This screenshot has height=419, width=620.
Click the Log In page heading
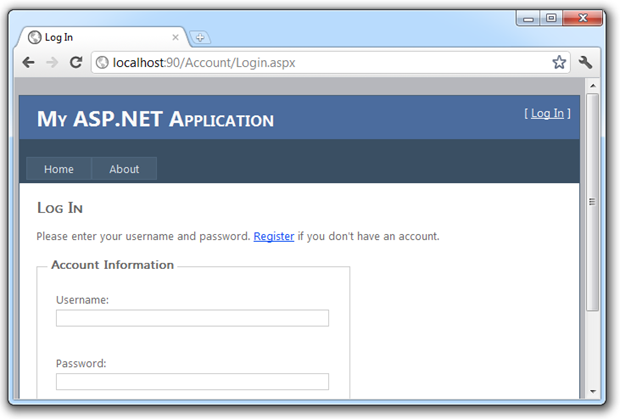pyautogui.click(x=60, y=208)
